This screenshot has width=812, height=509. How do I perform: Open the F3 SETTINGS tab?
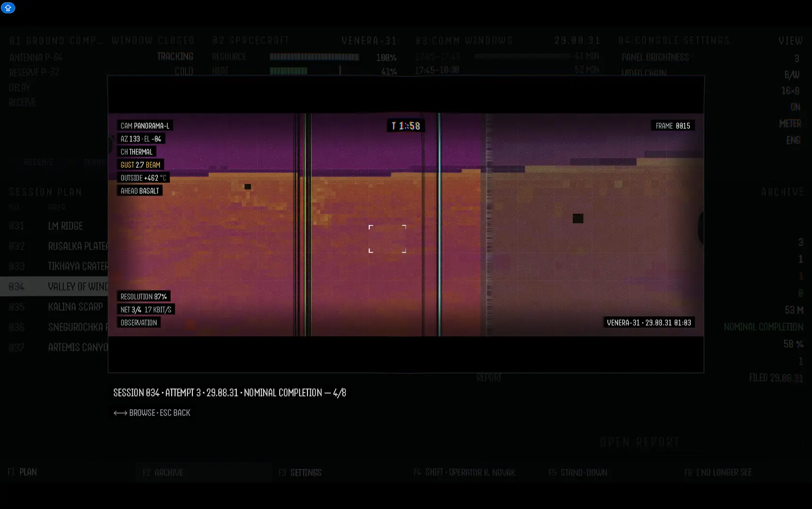(x=300, y=472)
